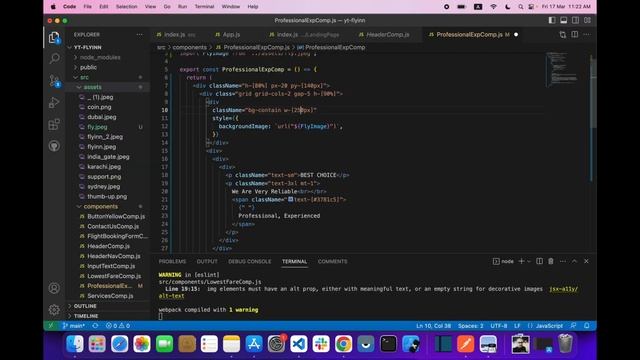The image size is (640, 360).
Task: Click errors and warnings count in status bar
Action: (x=118, y=326)
